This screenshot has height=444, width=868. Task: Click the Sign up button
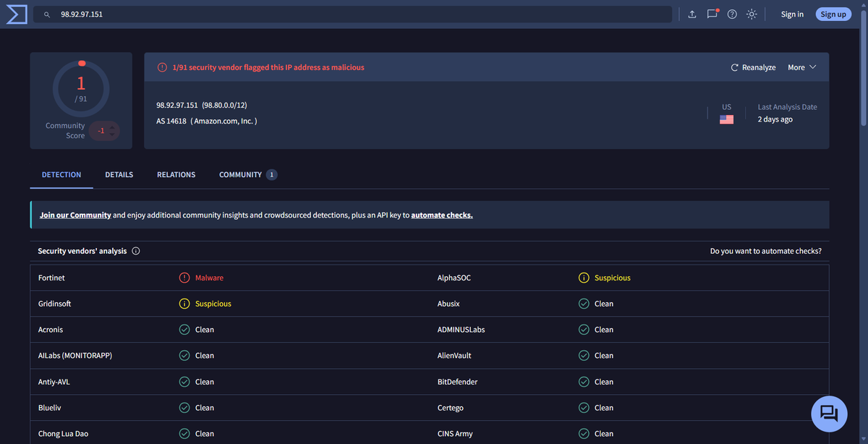(x=833, y=14)
